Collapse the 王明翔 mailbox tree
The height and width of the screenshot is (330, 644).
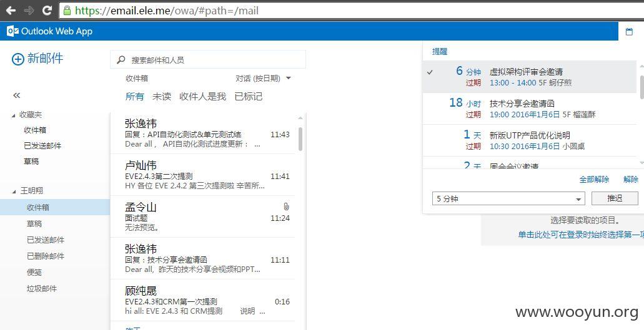(14, 192)
